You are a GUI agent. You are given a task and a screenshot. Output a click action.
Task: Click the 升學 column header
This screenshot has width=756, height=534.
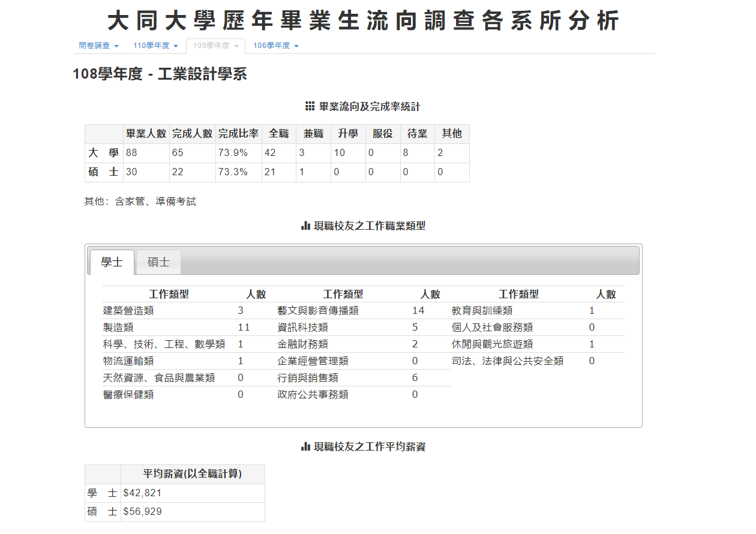click(348, 134)
